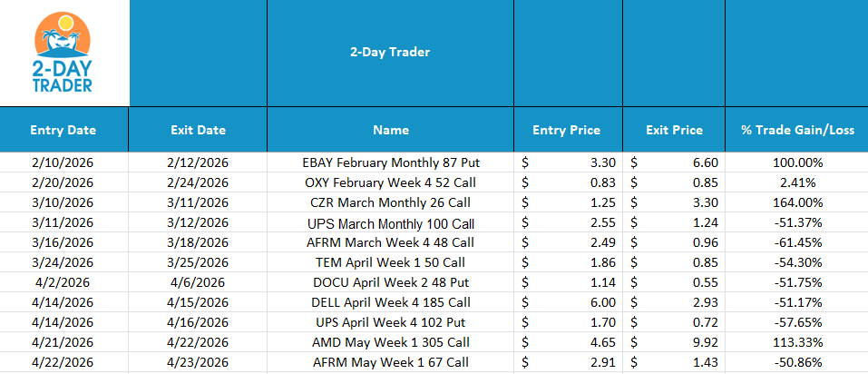Click the -61.45% loss cell
Image resolution: width=868 pixels, height=374 pixels.
tap(797, 242)
